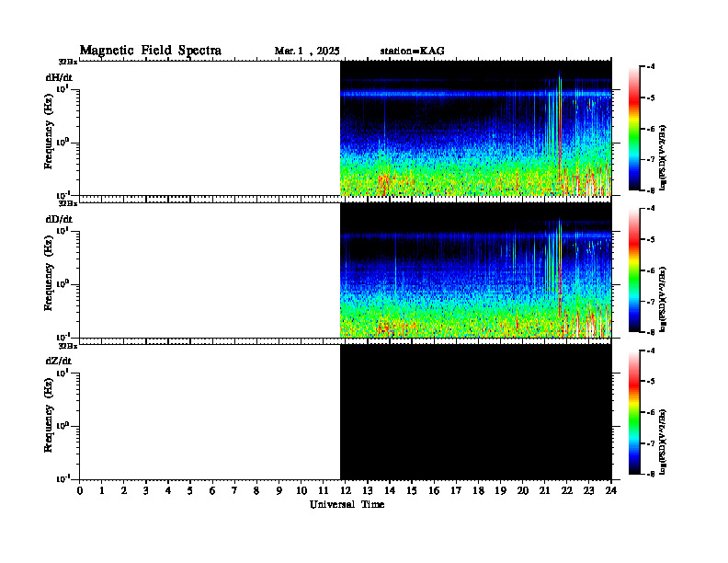The width and height of the screenshot is (728, 563).
Task: Click hour tick label '11' on time axis
Action: click(x=324, y=490)
